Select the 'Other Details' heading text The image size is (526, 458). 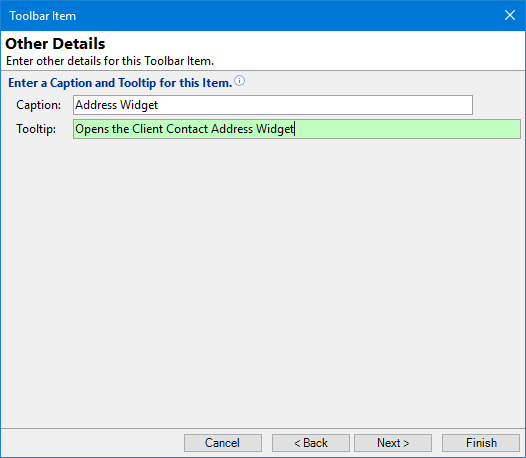coord(55,44)
